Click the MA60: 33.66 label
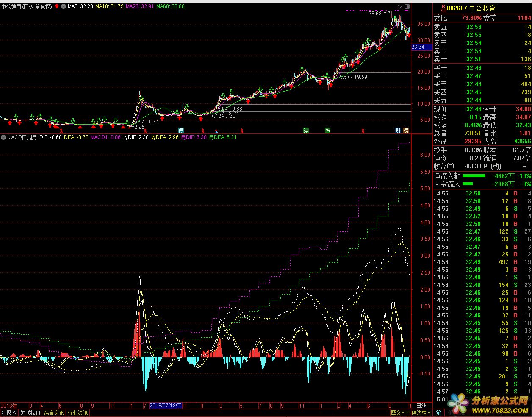This screenshot has width=532, height=417. tap(170, 6)
